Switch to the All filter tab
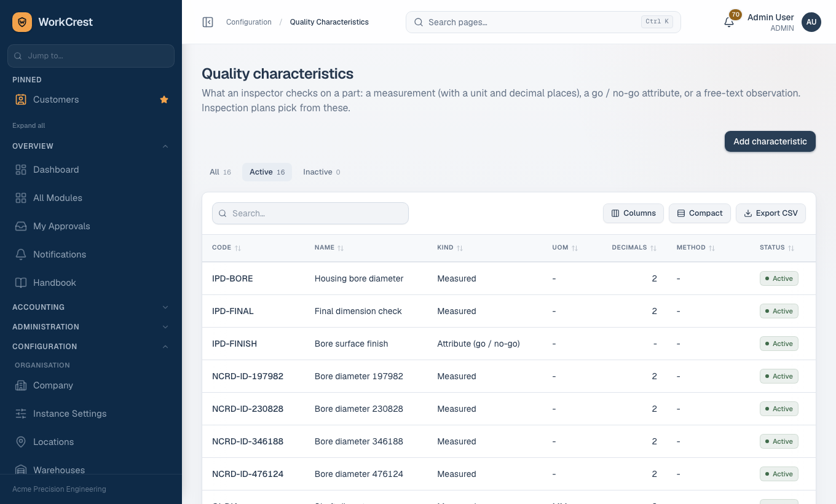Screen dimensions: 836x504 [220, 172]
